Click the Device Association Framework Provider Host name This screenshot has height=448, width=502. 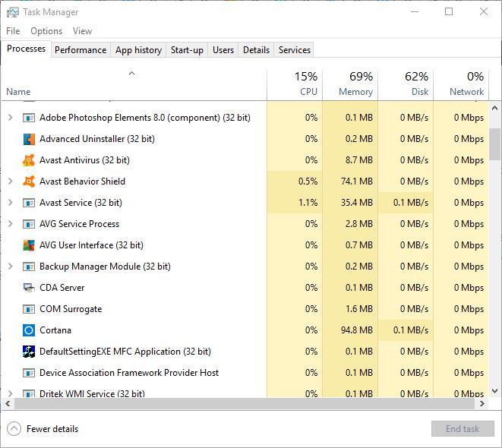(x=129, y=373)
